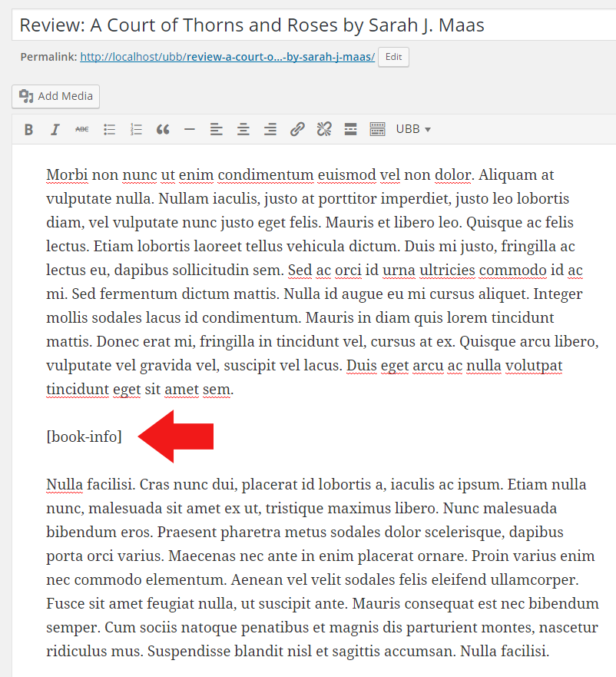Insert a horizontal line
This screenshot has height=677, width=616.
190,130
